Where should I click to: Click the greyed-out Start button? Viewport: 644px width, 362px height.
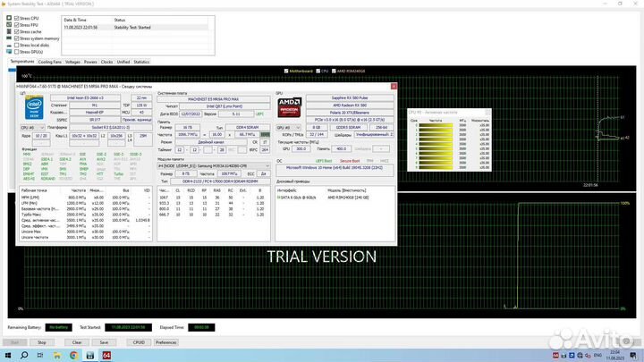(x=15, y=342)
